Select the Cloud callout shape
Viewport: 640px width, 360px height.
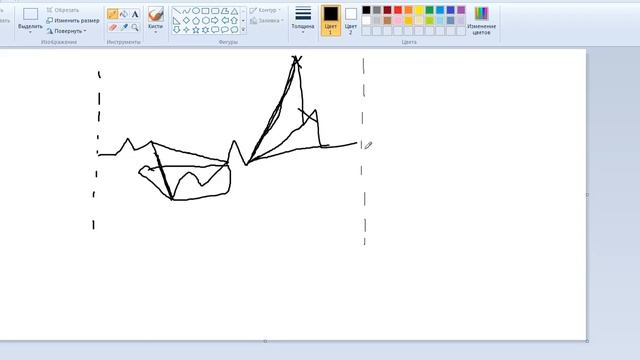234,30
